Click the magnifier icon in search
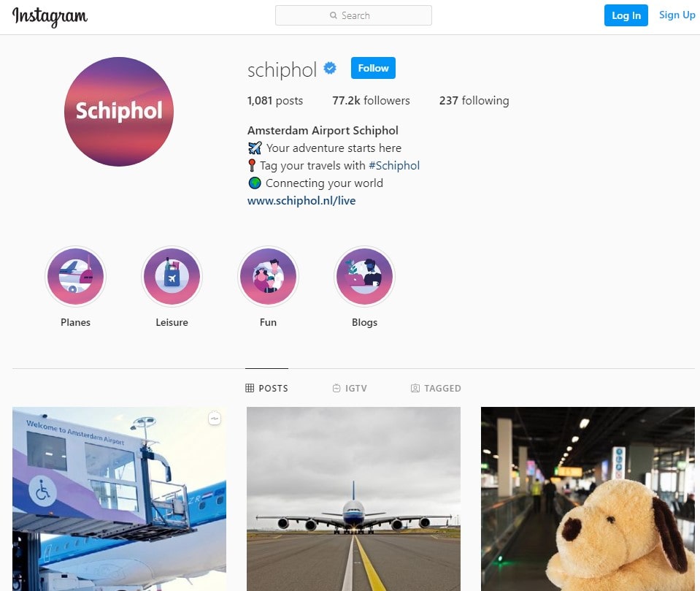Image resolution: width=700 pixels, height=591 pixels. [x=334, y=15]
